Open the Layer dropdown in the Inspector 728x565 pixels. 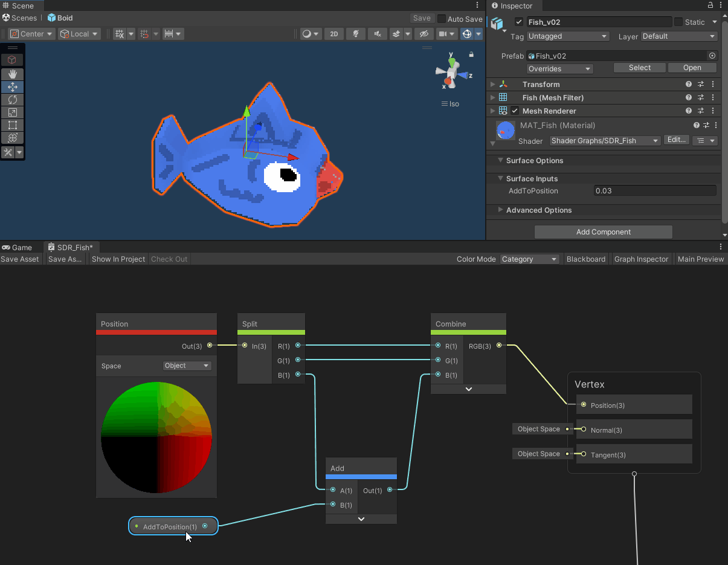coord(678,36)
